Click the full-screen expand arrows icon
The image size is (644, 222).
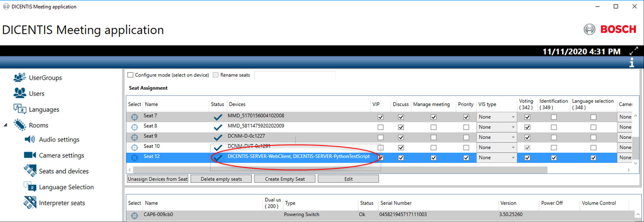[634, 51]
